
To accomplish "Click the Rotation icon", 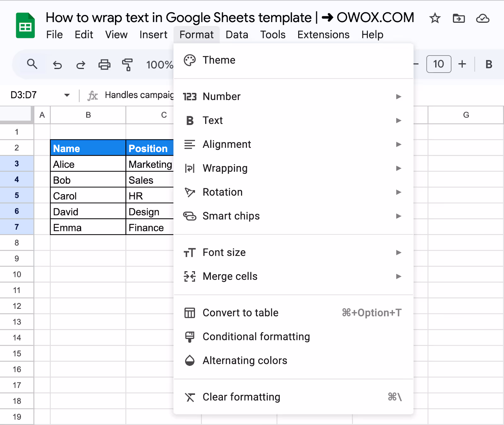I will click(x=190, y=192).
